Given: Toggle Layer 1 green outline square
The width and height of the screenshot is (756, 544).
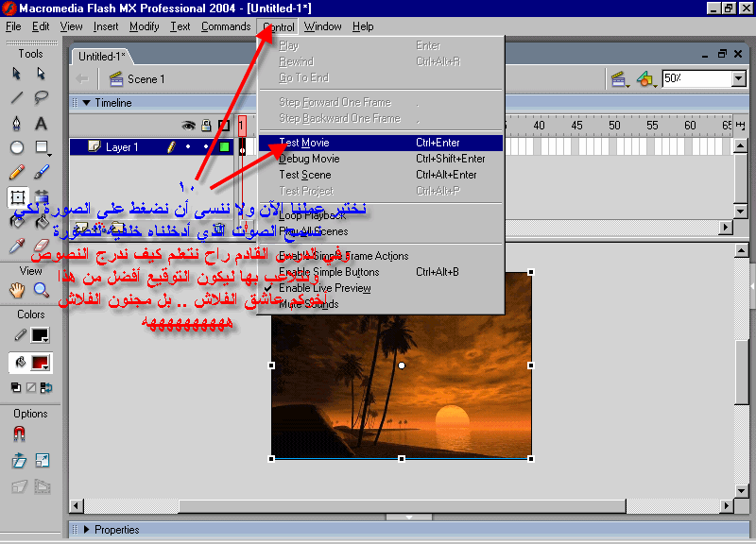Looking at the screenshot, I should (x=224, y=146).
